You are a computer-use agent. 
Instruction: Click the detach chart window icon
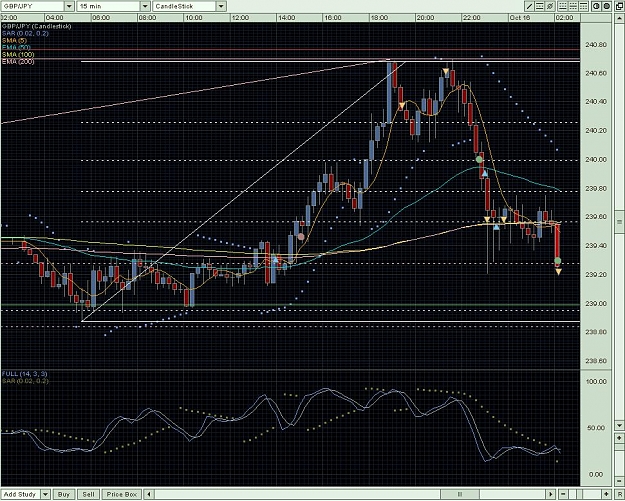619,6
